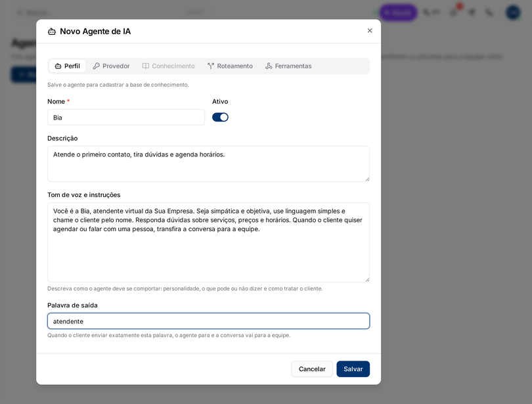Screen dimensions: 532x404
Task: Click the branching icon on the Roteamento tab
Action: click(211, 66)
